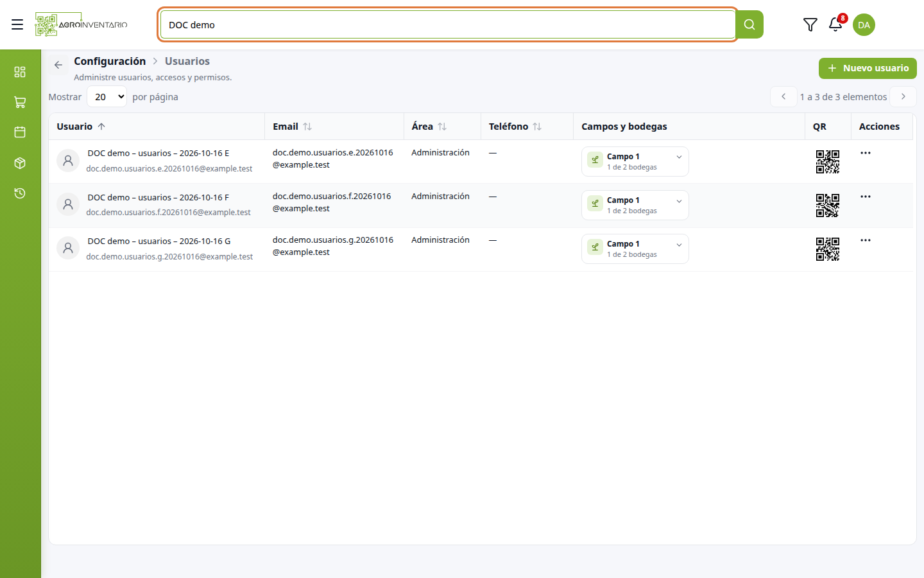Image resolution: width=924 pixels, height=578 pixels.
Task: Open the package box sidebar icon
Action: click(x=20, y=163)
